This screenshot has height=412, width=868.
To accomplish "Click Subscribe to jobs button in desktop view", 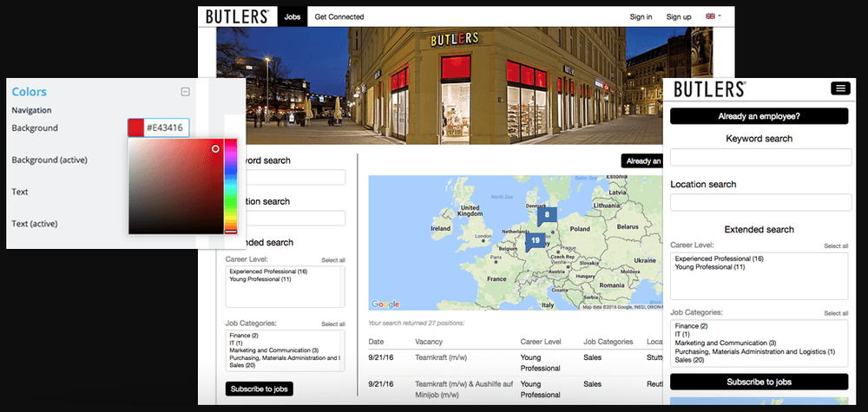I will (x=259, y=389).
